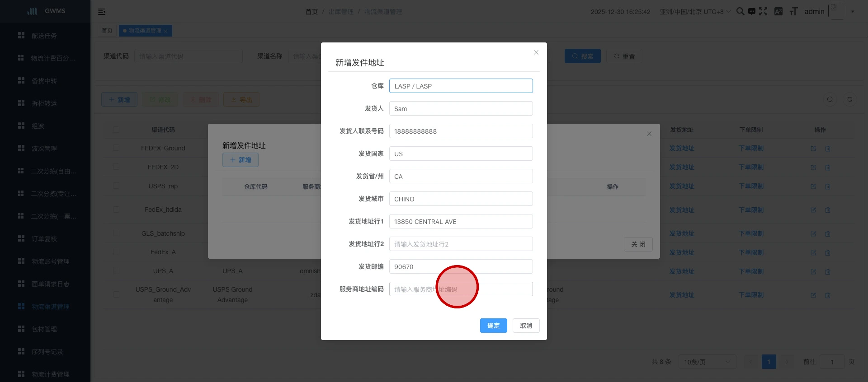The image size is (868, 382).
Task: Click the 发货邮编 field showing 90670
Action: pyautogui.click(x=461, y=266)
